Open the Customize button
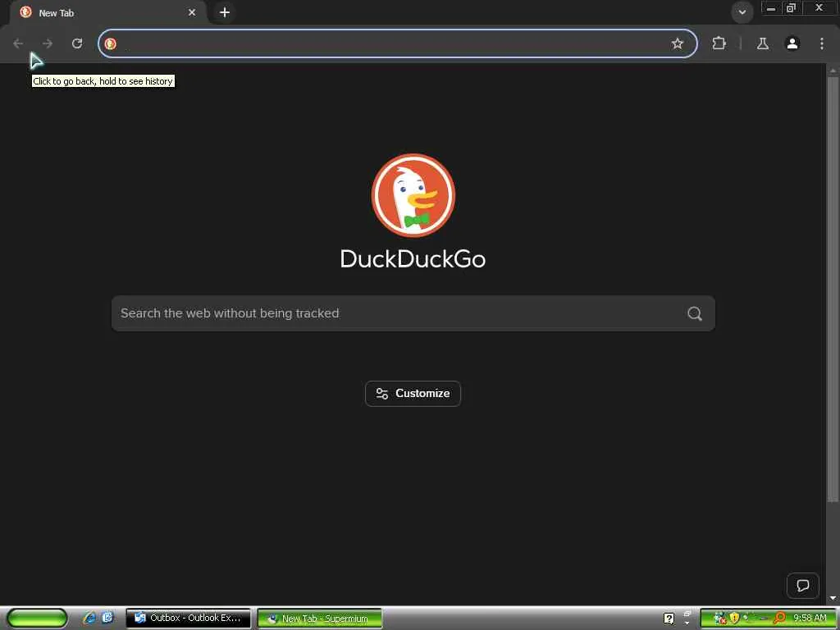 tap(413, 394)
